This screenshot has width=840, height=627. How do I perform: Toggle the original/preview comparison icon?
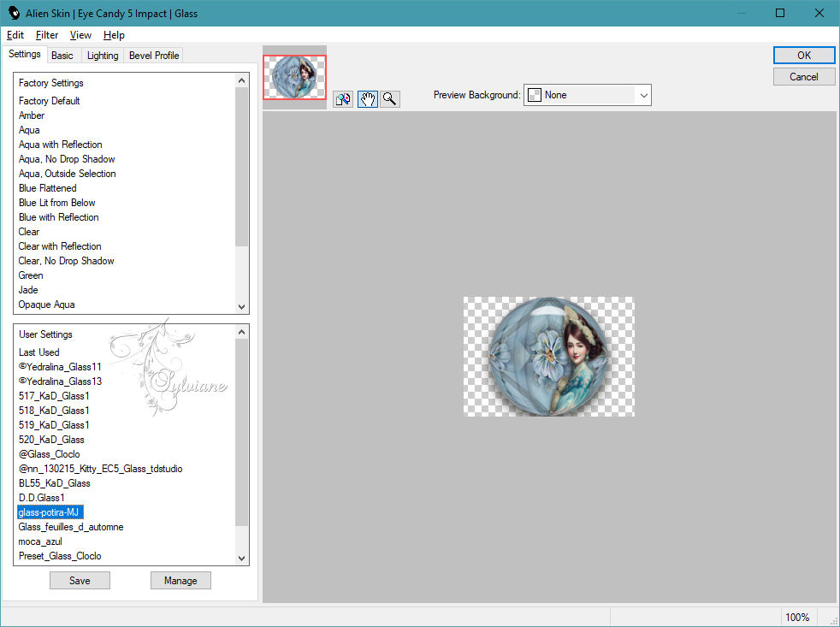click(x=343, y=99)
